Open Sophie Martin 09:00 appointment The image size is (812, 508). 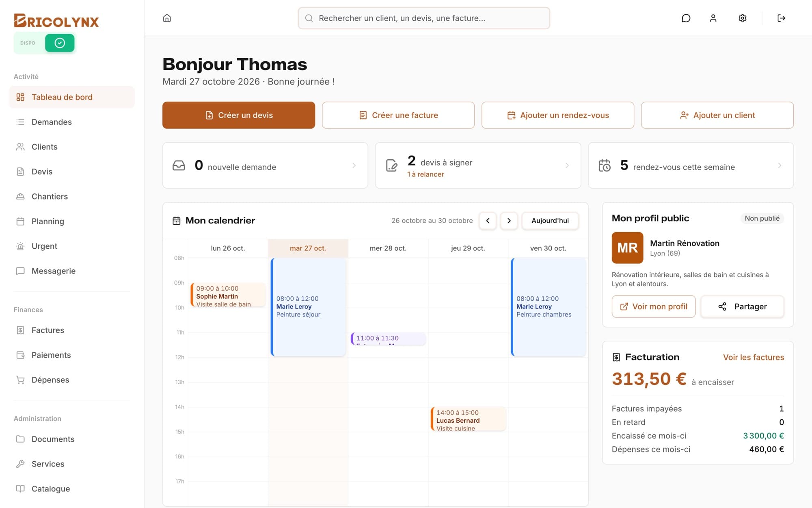pos(228,295)
